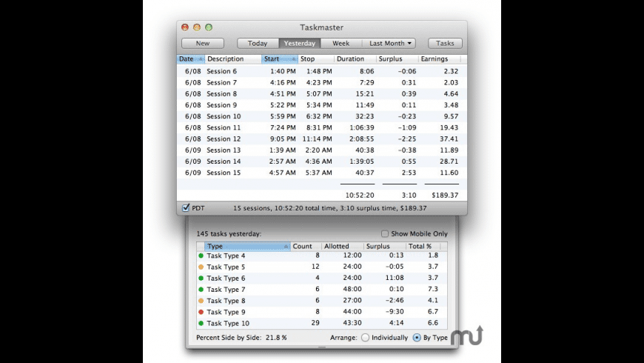The height and width of the screenshot is (363, 644).
Task: Select the Individually arrange option
Action: (x=365, y=338)
